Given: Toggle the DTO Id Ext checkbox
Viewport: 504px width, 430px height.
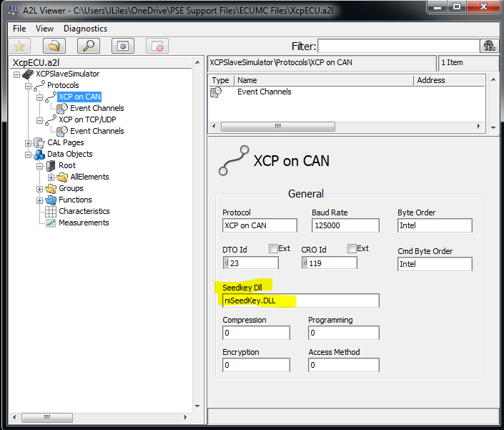Looking at the screenshot, I should point(273,248).
